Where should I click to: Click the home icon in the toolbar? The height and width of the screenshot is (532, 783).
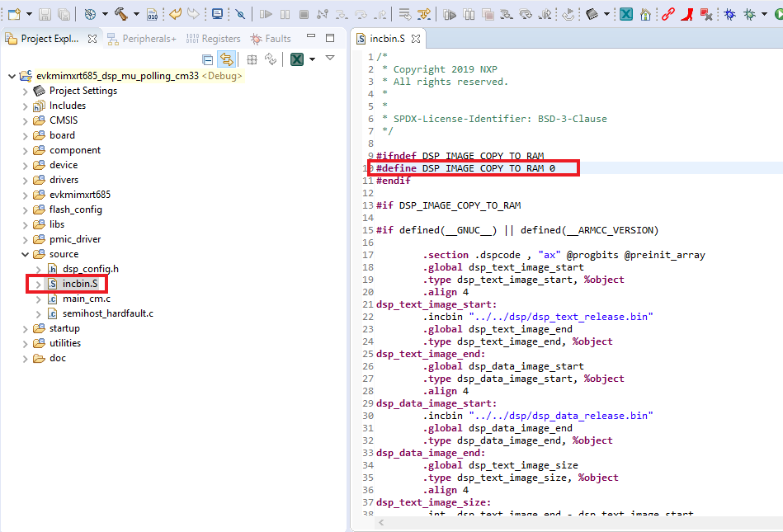coord(646,14)
